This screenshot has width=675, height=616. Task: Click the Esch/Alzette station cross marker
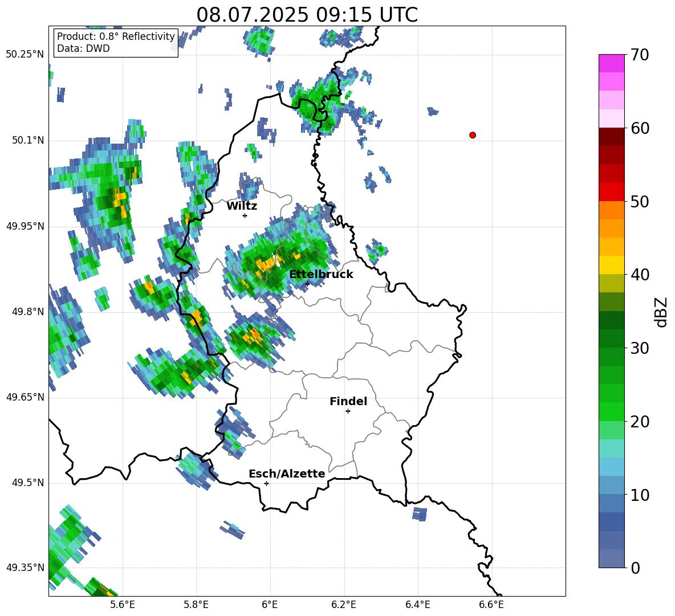click(266, 483)
